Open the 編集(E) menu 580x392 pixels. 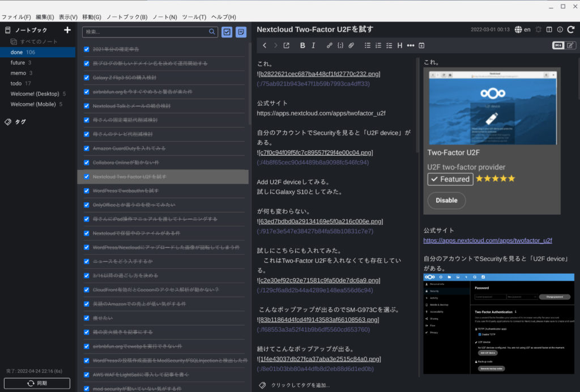pyautogui.click(x=45, y=17)
